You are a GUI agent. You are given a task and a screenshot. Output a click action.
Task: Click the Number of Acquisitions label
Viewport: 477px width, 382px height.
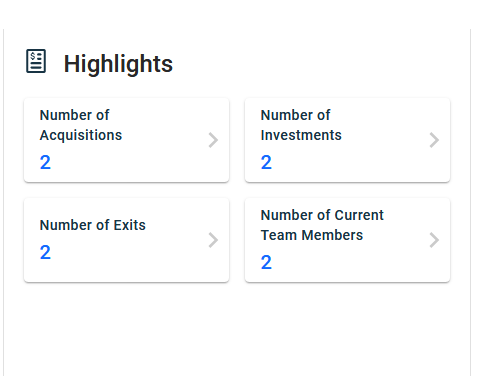81,125
